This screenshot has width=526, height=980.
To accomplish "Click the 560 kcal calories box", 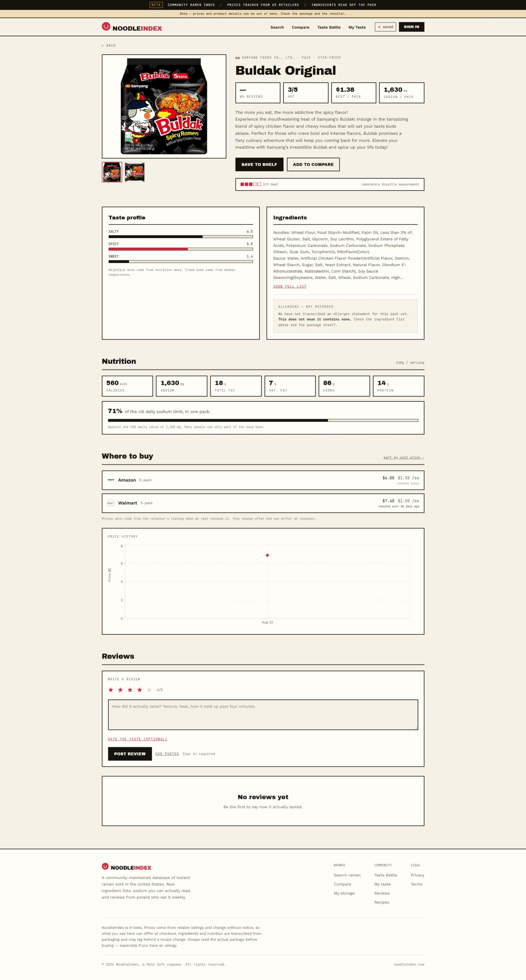I will pos(128,386).
